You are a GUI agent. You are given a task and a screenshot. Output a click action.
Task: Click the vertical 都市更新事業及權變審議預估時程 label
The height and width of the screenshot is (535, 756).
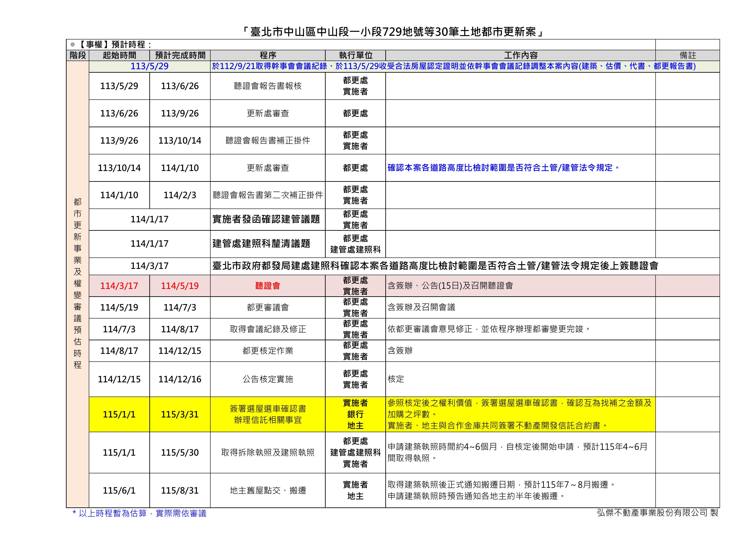78,283
